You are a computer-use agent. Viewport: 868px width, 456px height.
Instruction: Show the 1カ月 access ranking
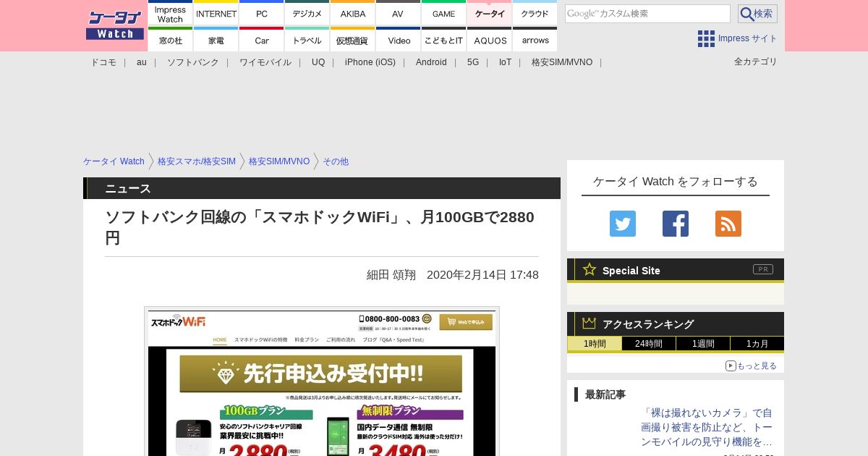757,344
